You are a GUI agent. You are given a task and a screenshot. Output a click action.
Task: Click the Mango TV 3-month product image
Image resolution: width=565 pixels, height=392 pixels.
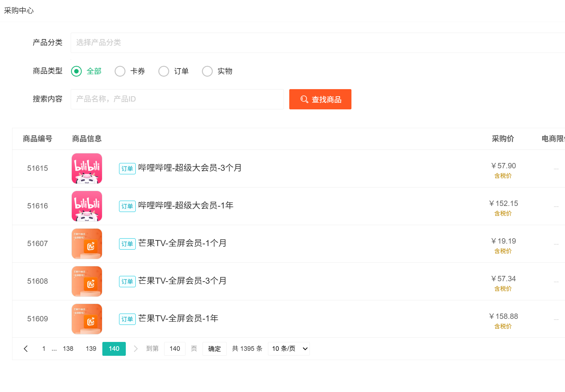87,281
